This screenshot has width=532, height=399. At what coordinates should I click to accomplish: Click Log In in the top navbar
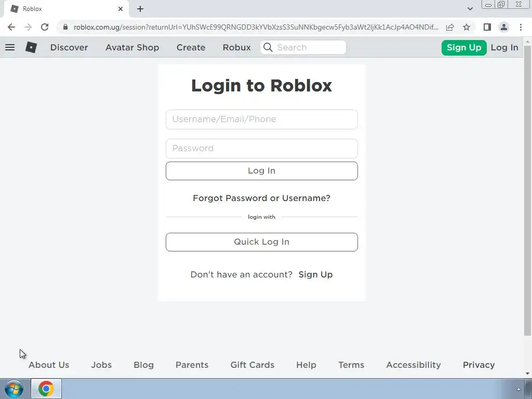504,47
